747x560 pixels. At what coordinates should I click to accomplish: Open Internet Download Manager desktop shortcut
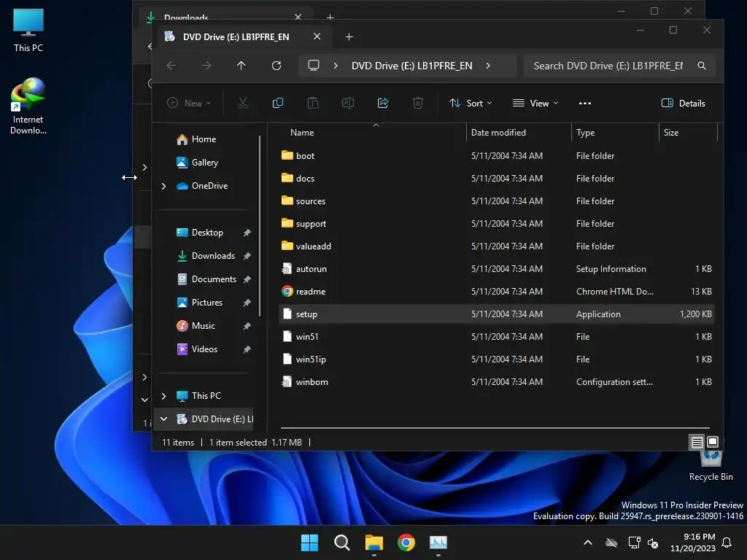[28, 106]
